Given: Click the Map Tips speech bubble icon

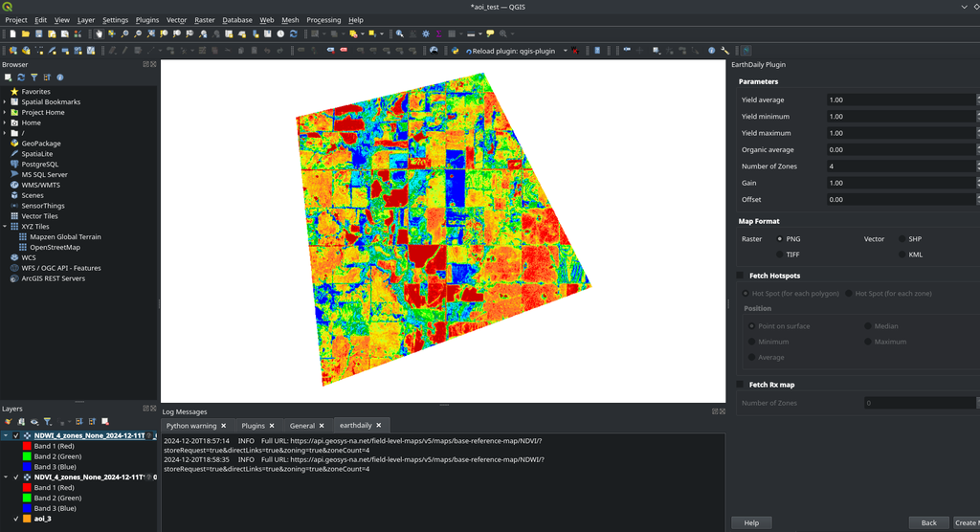Looking at the screenshot, I should click(490, 33).
